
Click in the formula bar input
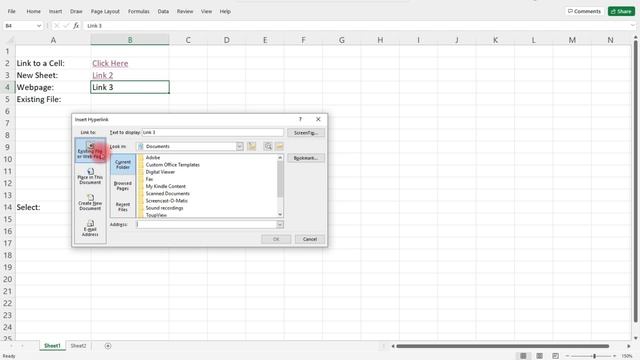pos(356,26)
